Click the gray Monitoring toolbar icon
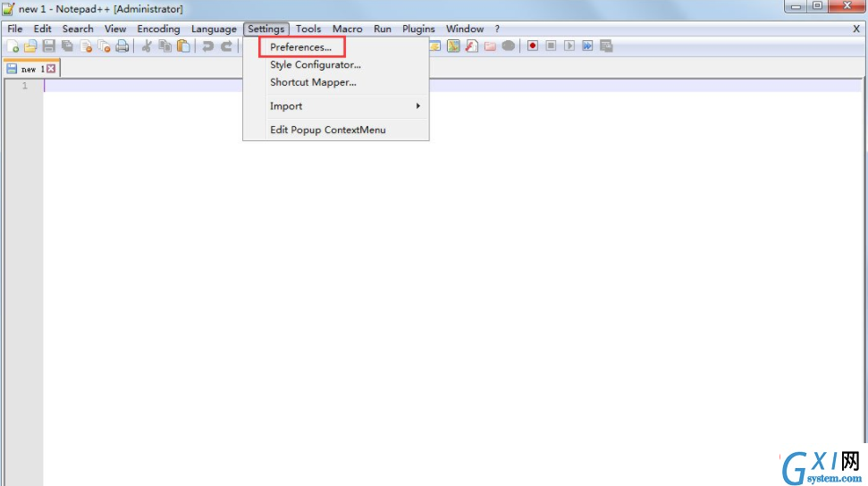Viewport: 868px width, 486px height. 508,46
